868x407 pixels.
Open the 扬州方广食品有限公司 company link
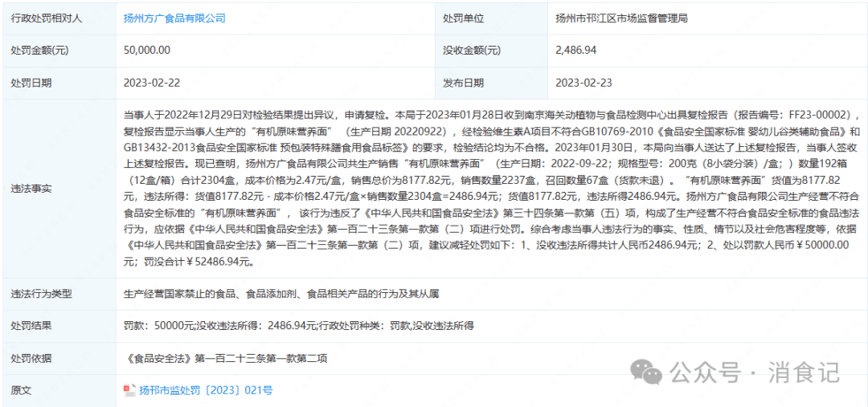174,17
